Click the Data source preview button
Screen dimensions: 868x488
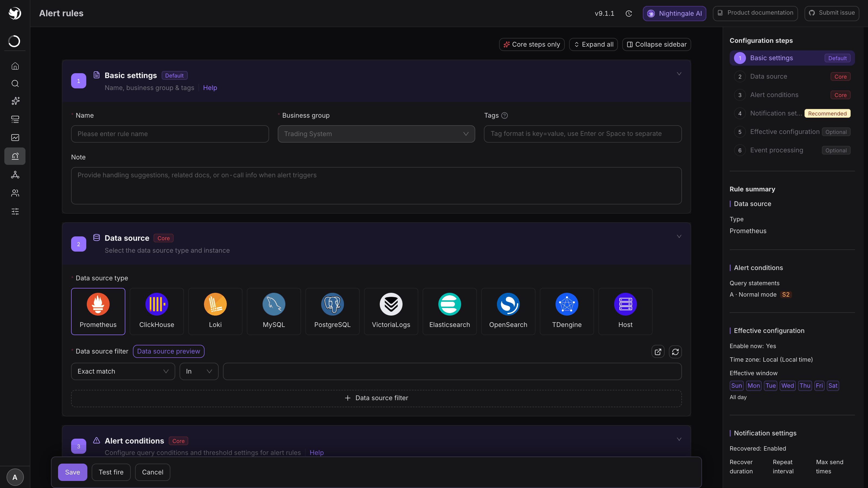point(168,351)
